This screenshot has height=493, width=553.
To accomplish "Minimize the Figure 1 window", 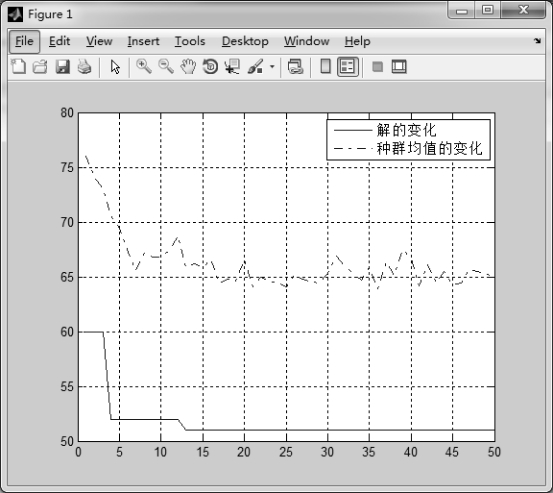I will (462, 10).
